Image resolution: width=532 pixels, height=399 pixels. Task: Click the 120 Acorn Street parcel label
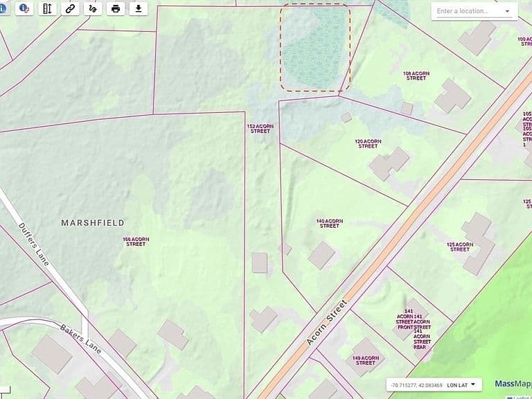click(368, 143)
